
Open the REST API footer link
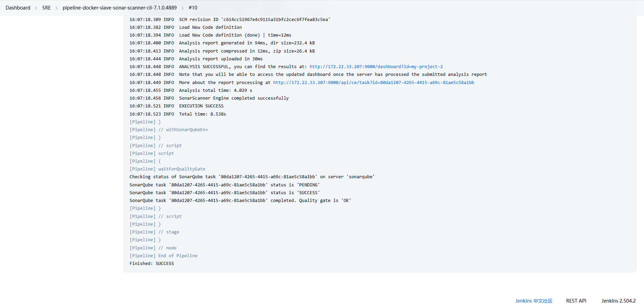pyautogui.click(x=576, y=301)
